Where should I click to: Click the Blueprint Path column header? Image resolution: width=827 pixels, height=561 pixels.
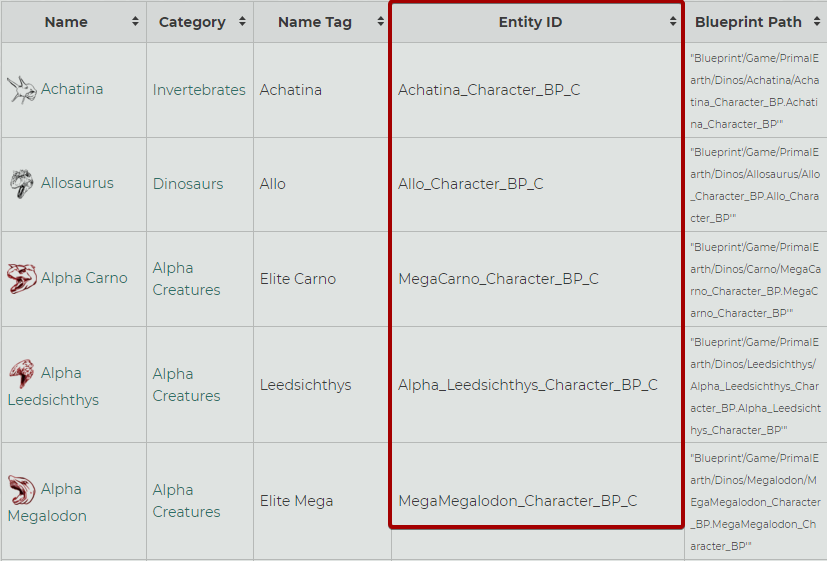[748, 22]
